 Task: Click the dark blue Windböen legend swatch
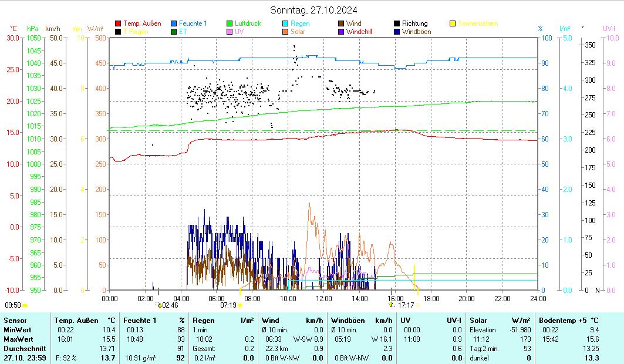coord(397,32)
